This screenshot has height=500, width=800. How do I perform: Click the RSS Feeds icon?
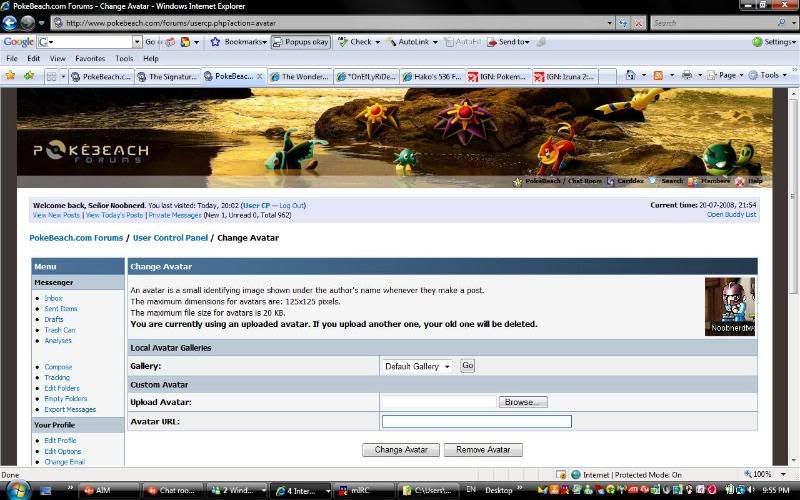click(x=658, y=76)
